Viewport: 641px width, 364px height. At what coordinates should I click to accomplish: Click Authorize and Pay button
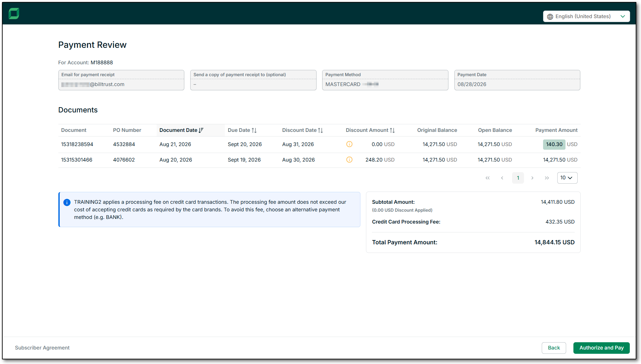click(601, 348)
